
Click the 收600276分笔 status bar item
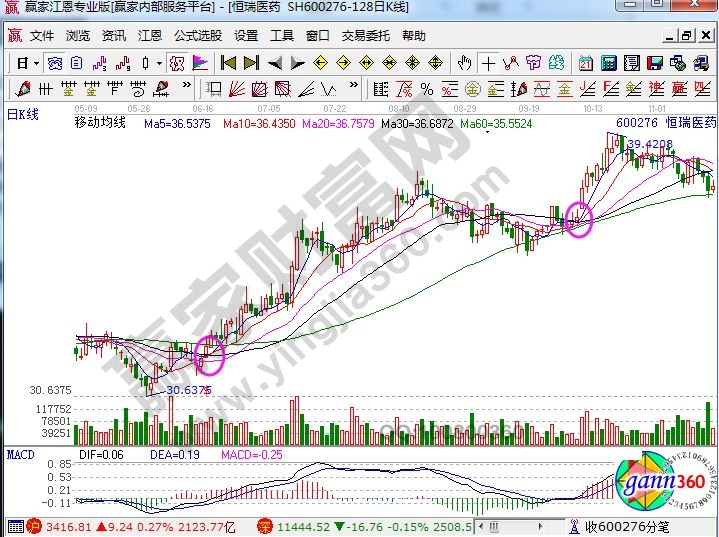[x=628, y=526]
